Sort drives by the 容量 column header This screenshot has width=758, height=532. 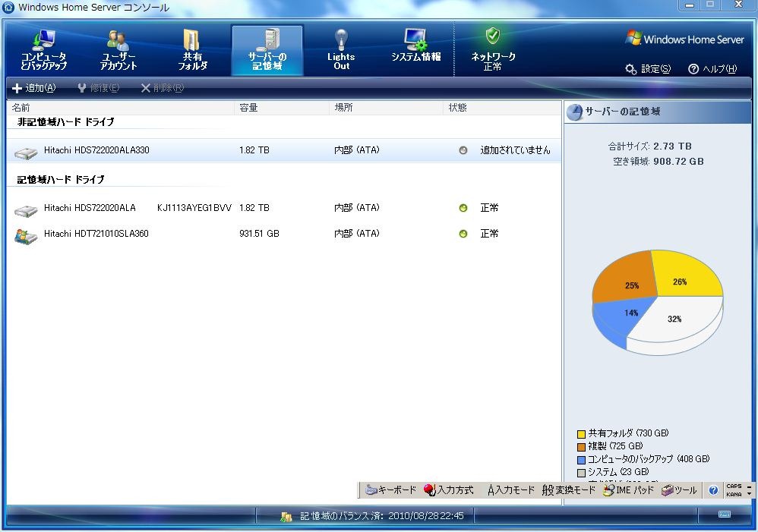282,107
